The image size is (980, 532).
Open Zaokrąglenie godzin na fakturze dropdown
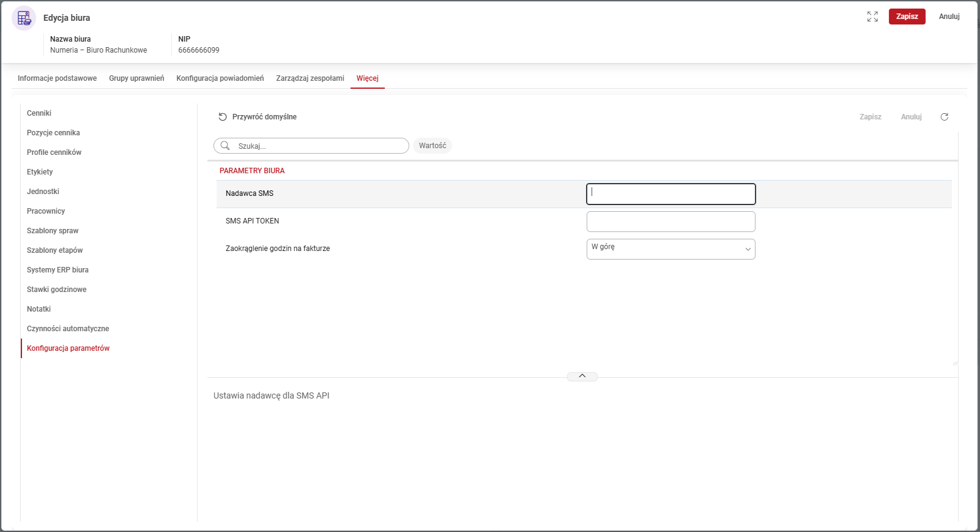670,249
